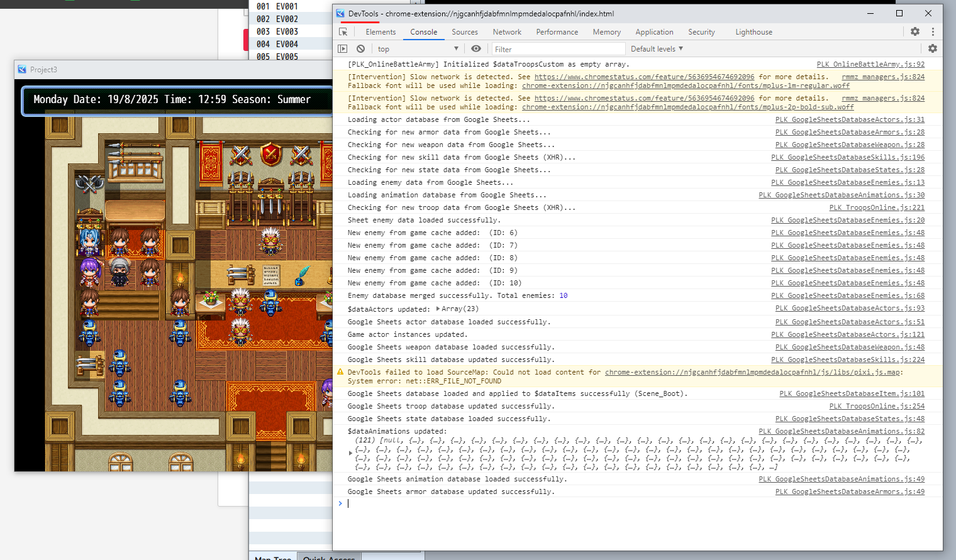The width and height of the screenshot is (956, 560).
Task: Open PLK_GoogleSheetsDatabaseSkills.js:196 link
Action: point(848,157)
